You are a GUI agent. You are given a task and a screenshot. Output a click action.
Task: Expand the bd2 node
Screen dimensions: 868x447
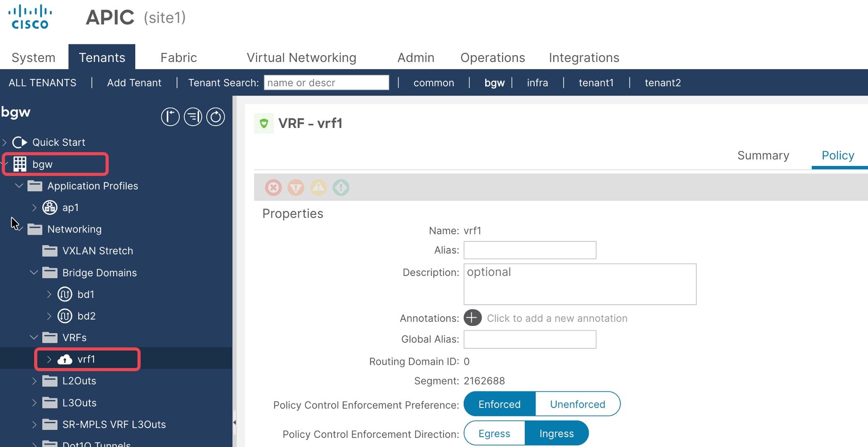point(49,316)
